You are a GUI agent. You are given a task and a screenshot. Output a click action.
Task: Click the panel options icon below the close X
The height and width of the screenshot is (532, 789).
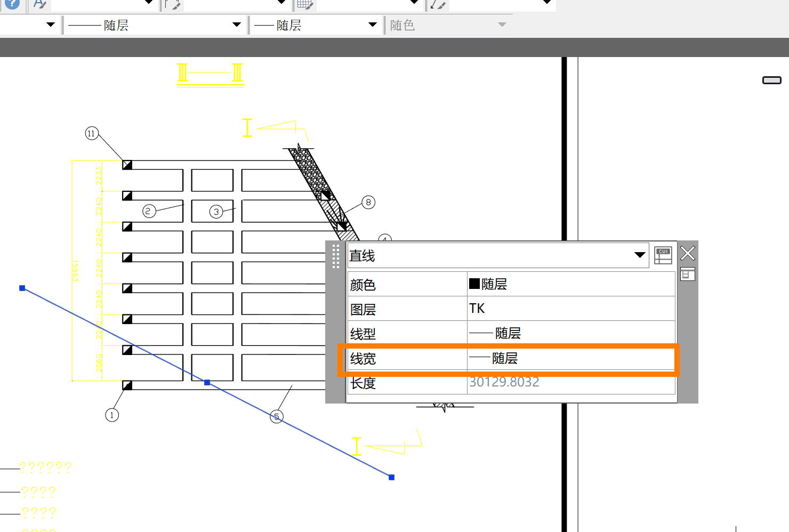point(688,274)
